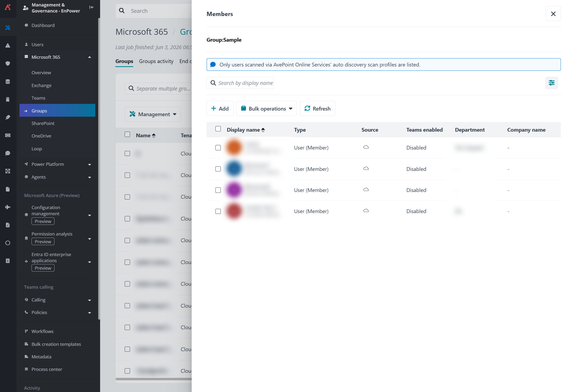Open the rocket rail icon

[8, 117]
